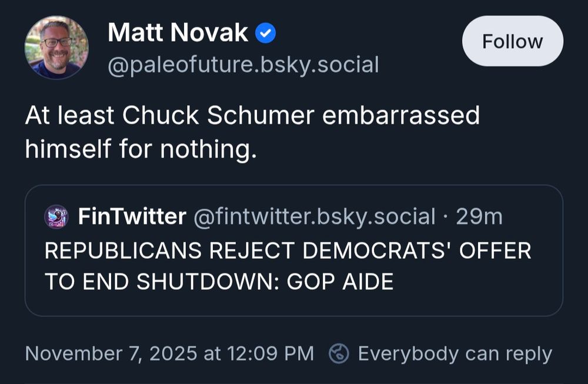Click the REPUBLICANS REJECT DEMOCRATS' OFFER headline line
This screenshot has width=588, height=384.
pos(288,251)
